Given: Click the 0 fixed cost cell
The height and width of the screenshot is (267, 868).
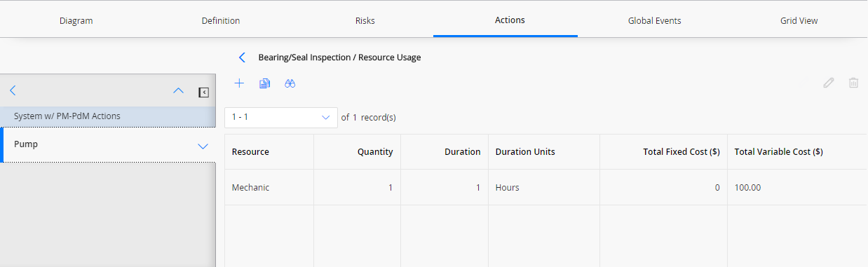Looking at the screenshot, I should pyautogui.click(x=663, y=187).
